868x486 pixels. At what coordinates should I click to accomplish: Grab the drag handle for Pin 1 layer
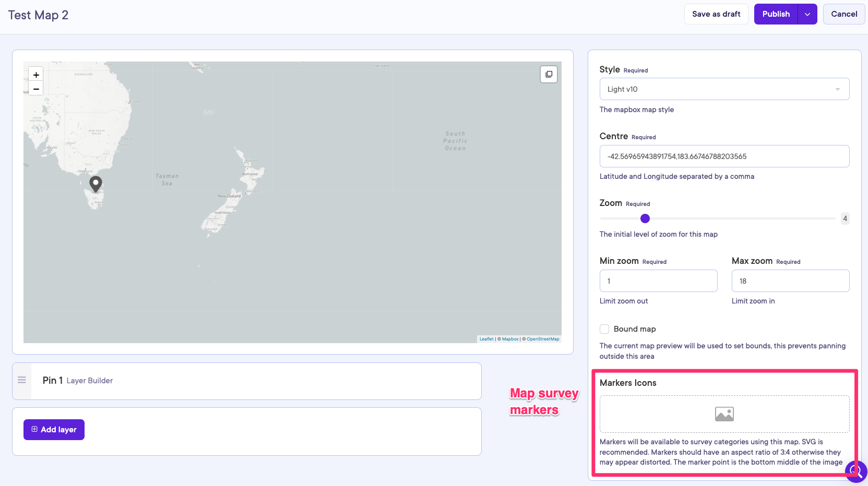(22, 381)
